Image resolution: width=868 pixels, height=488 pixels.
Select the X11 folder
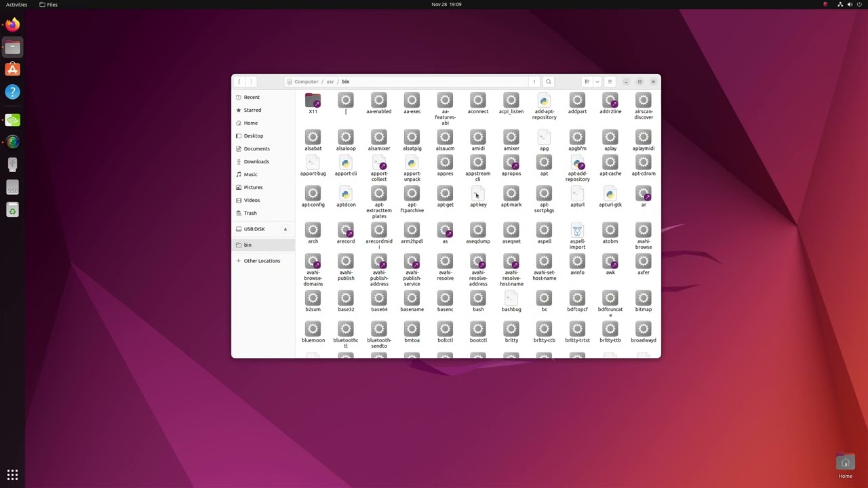(x=313, y=104)
